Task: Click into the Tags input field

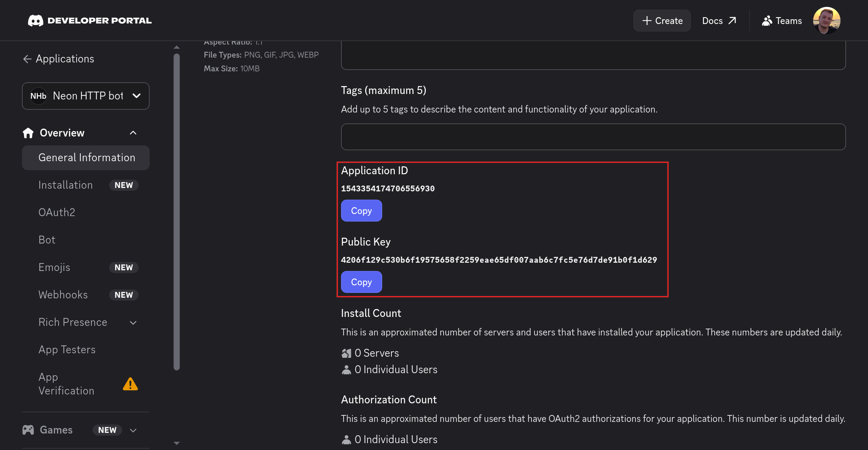Action: click(x=593, y=137)
